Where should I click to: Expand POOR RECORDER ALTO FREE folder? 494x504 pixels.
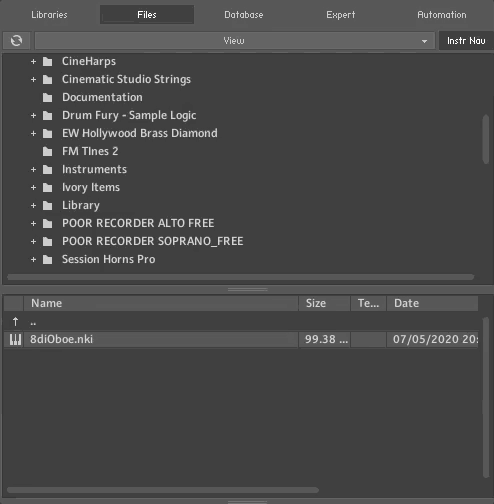pos(33,224)
